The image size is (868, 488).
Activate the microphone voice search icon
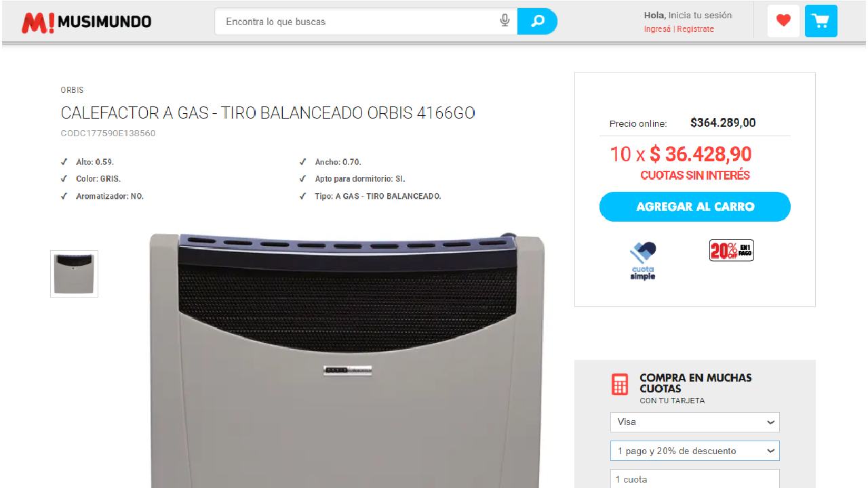(x=505, y=21)
